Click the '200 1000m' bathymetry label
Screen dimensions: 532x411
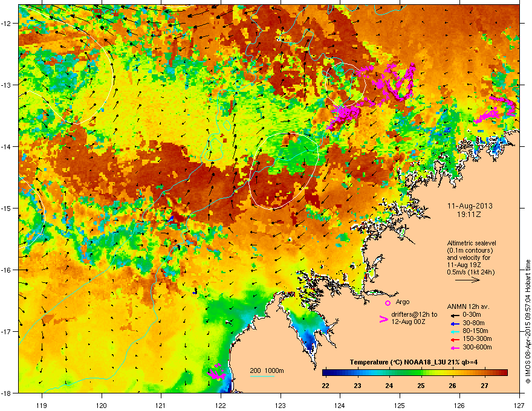tap(267, 371)
